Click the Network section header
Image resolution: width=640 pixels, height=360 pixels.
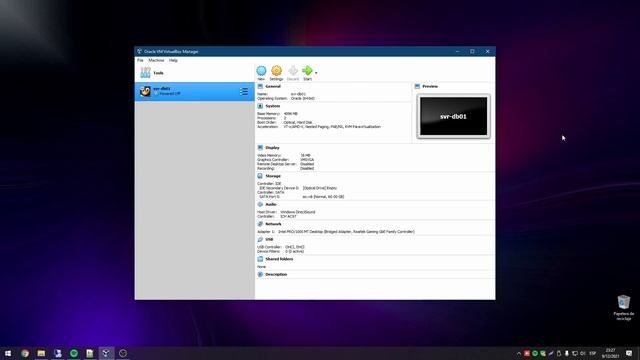tap(273, 224)
